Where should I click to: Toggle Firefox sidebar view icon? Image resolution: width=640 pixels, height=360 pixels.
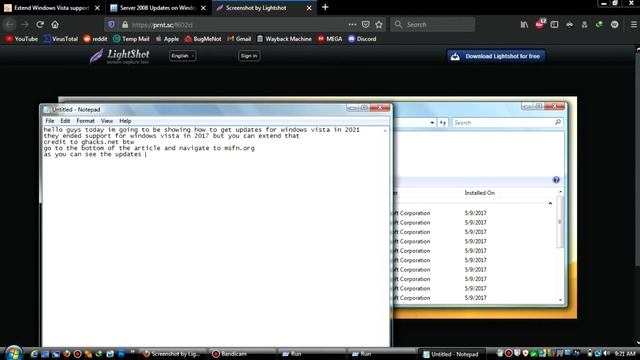(554, 24)
